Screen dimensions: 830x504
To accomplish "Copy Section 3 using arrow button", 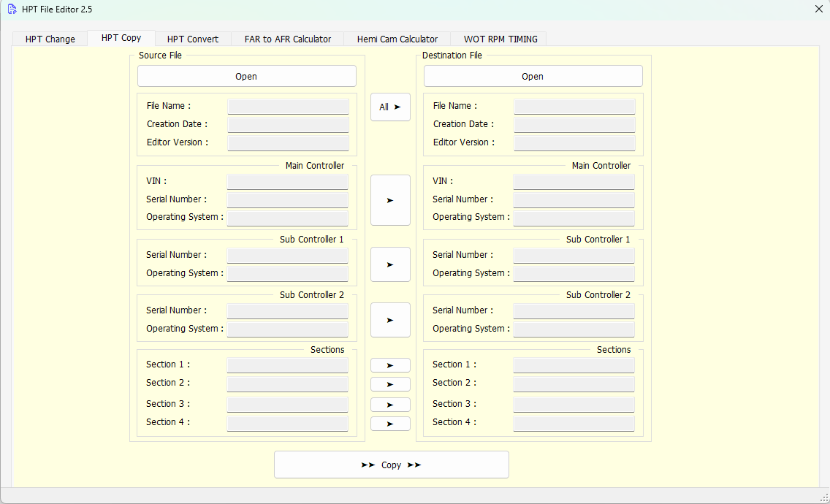I will coord(390,405).
